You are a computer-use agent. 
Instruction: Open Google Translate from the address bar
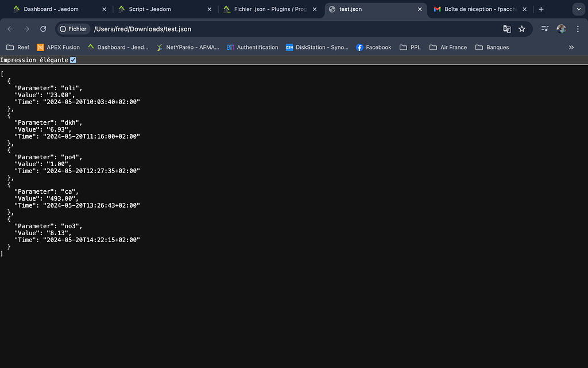pyautogui.click(x=507, y=28)
